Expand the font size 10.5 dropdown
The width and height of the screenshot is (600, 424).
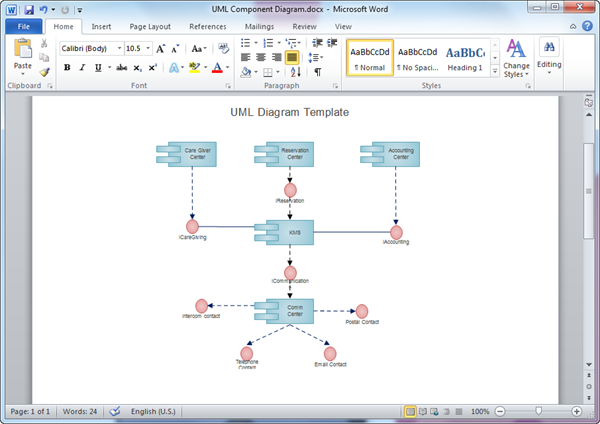[147, 48]
